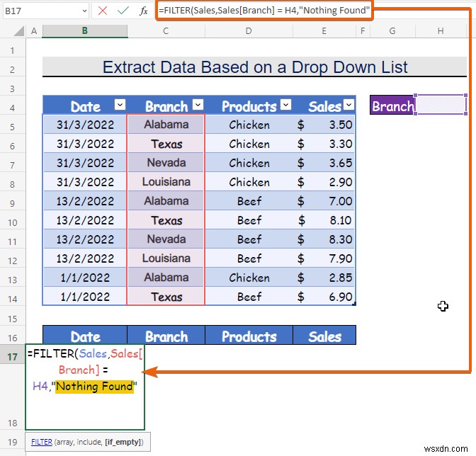Select column D header
The width and height of the screenshot is (476, 456).
pos(249,30)
